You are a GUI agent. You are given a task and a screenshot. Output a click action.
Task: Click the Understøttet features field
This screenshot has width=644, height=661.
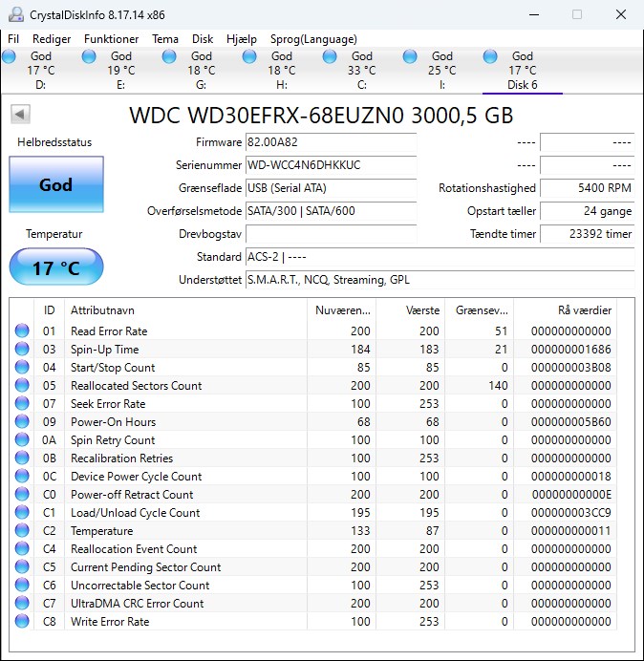[440, 280]
